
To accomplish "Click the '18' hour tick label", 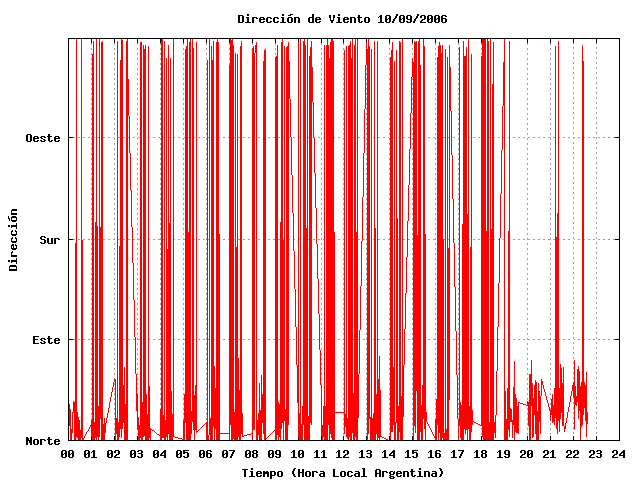I will click(x=481, y=454).
